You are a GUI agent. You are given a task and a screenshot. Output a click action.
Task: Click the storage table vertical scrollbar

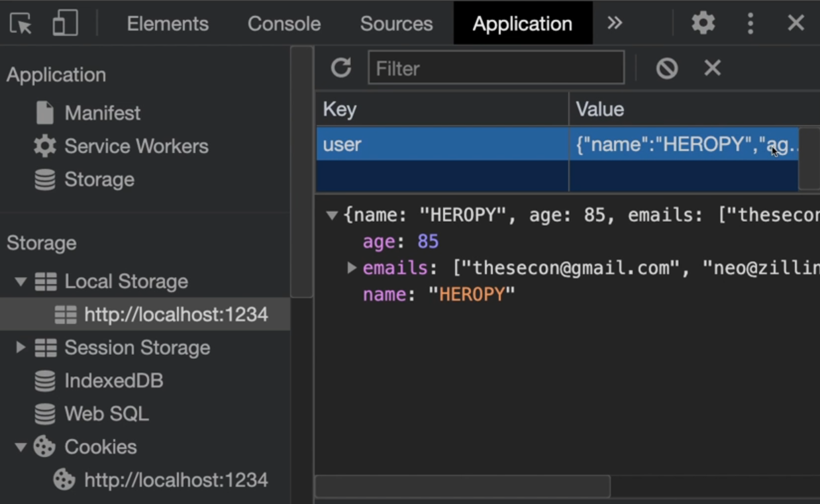pos(809,159)
